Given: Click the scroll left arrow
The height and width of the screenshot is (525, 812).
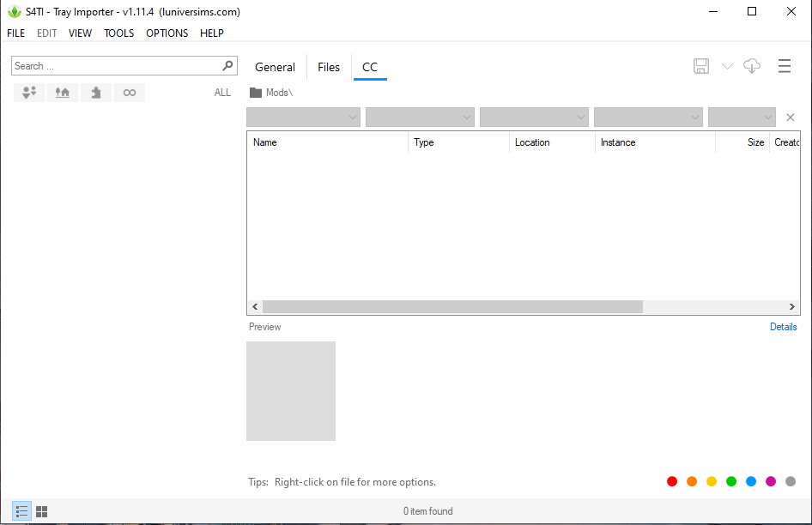Looking at the screenshot, I should click(x=255, y=306).
